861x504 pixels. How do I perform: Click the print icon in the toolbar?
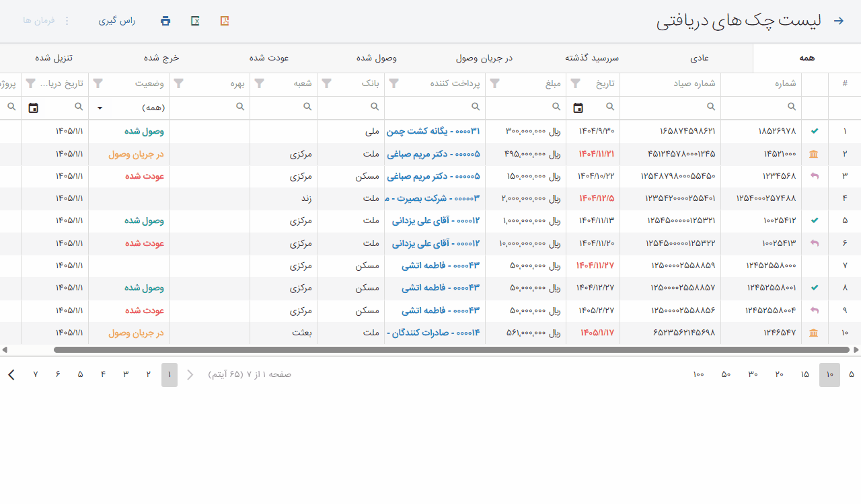165,21
